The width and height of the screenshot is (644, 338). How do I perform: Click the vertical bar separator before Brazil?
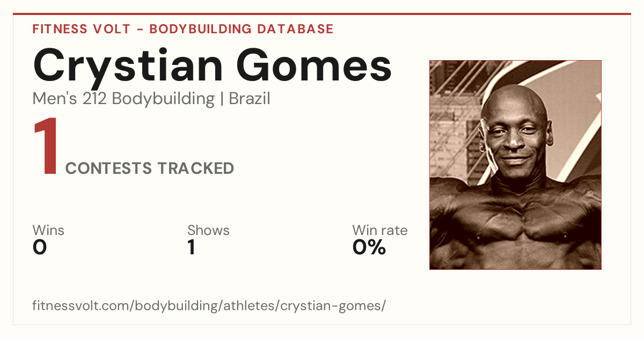coord(222,99)
